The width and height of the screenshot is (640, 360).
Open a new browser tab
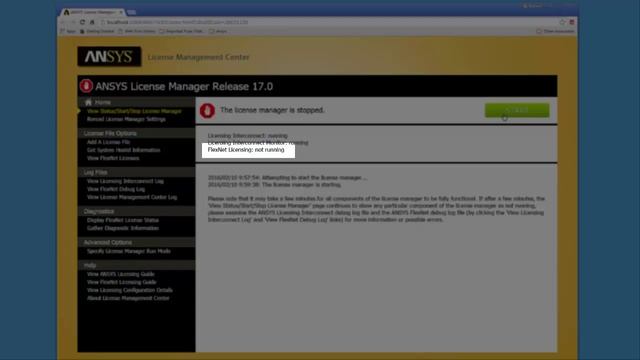pyautogui.click(x=132, y=13)
